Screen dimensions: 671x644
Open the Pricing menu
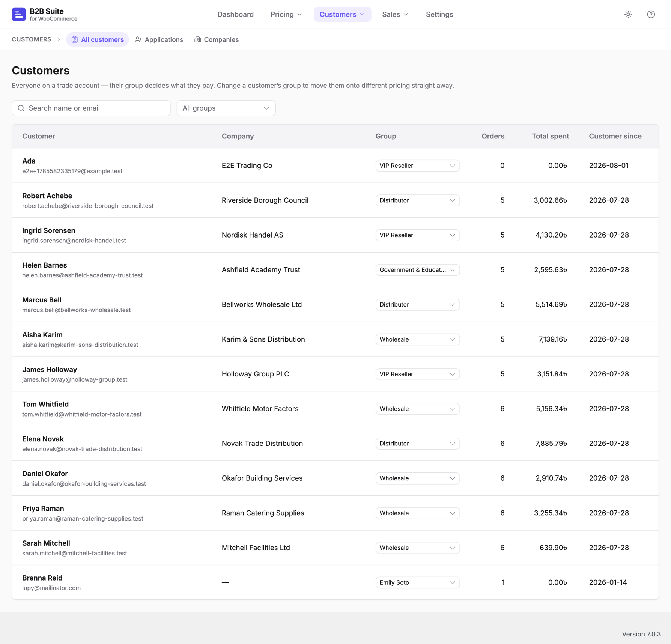coord(286,14)
